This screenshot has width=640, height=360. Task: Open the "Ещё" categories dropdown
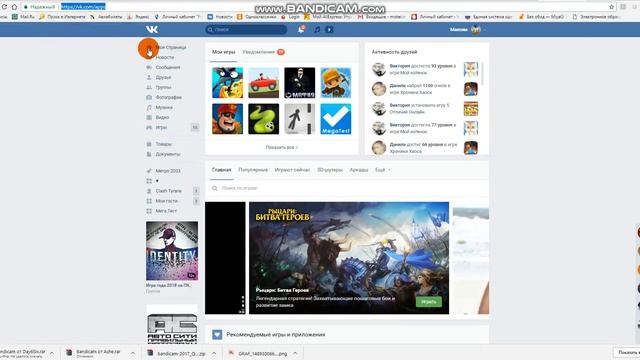[x=382, y=170]
